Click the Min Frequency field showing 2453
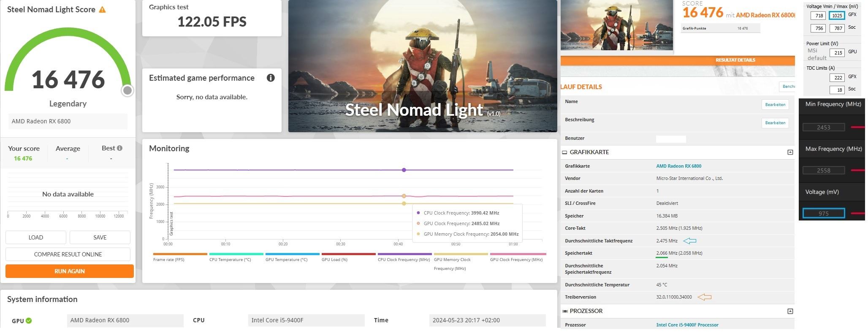 point(823,127)
